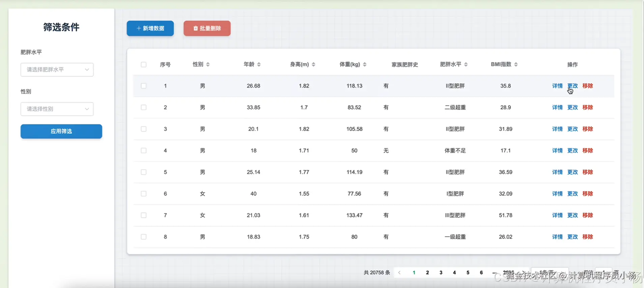Click 更改 for row 8
The height and width of the screenshot is (288, 644).
pos(573,237)
